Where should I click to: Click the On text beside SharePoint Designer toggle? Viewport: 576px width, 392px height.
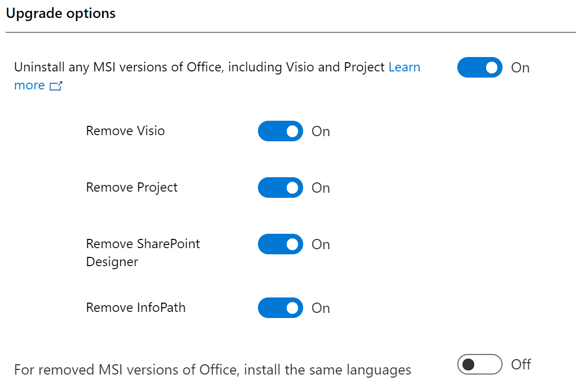(x=321, y=245)
